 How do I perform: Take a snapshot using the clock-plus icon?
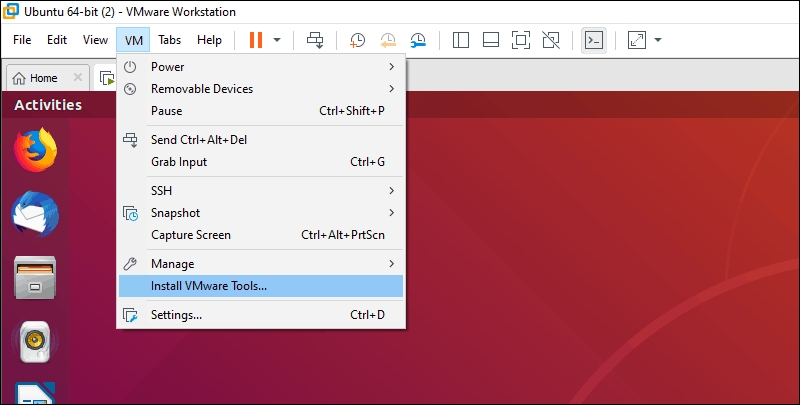coord(357,40)
